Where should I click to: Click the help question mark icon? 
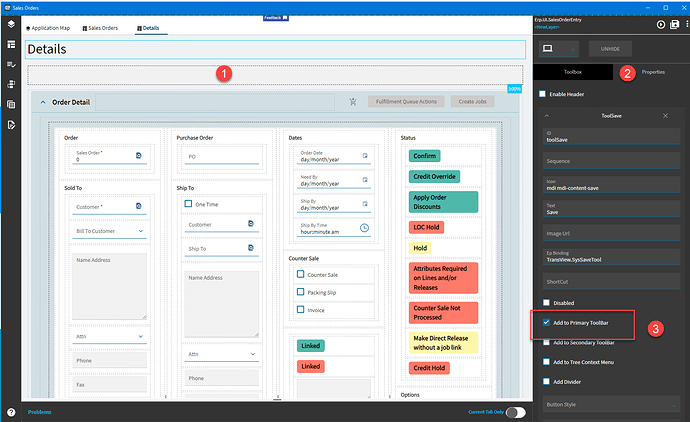11,412
